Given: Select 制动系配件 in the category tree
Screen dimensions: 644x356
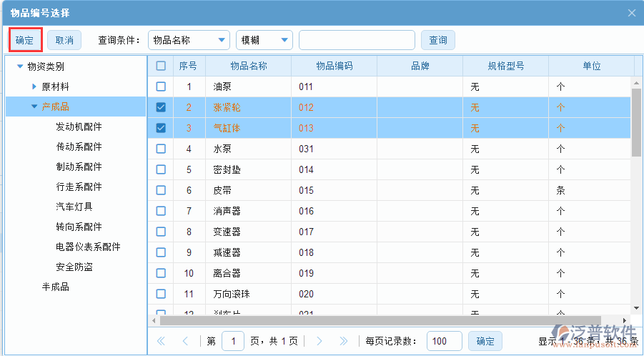Looking at the screenshot, I should [x=79, y=167].
